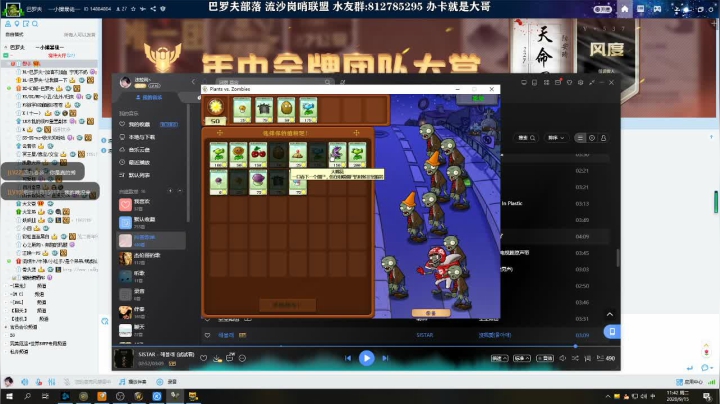
Task: Open the playlist with the pink heart cover
Action: click(125, 204)
